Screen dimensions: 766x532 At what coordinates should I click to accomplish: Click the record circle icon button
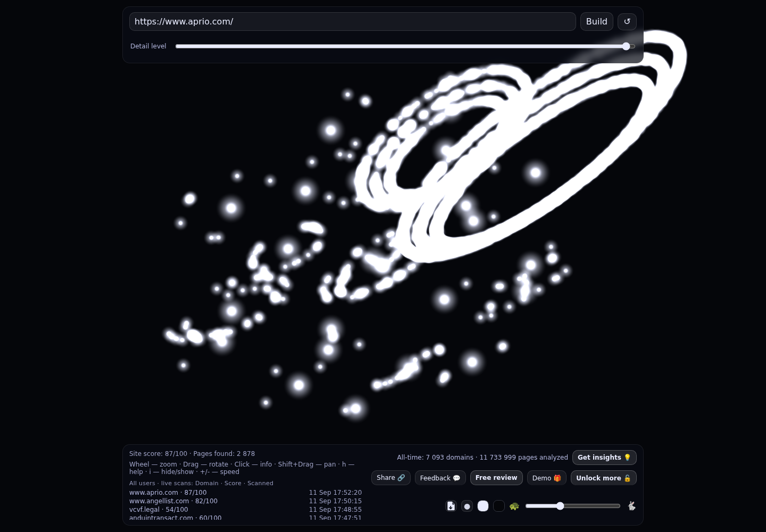coord(467,506)
